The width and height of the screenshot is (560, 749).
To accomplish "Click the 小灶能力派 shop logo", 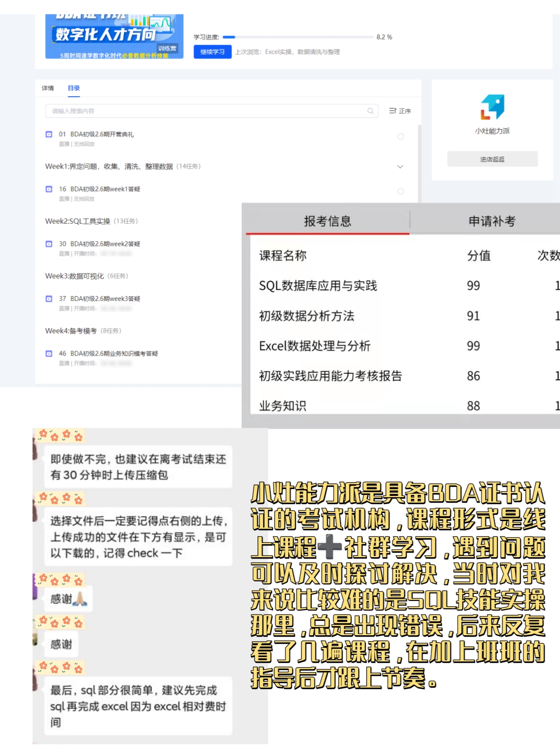I will pos(492,107).
